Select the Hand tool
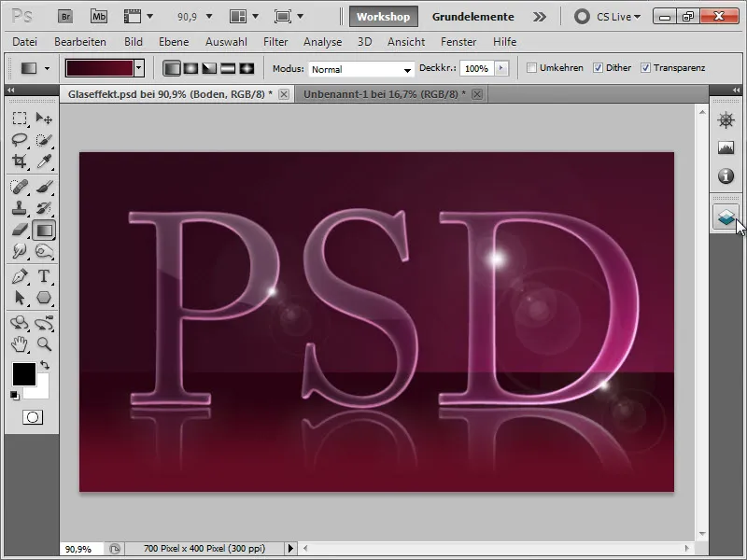Viewport: 747px width, 560px height. (20, 343)
